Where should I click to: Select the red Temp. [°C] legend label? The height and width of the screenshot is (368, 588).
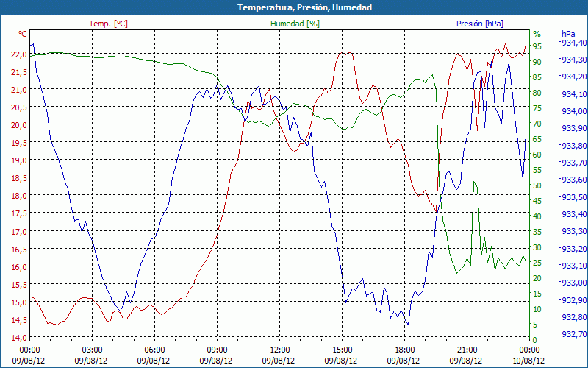(x=108, y=24)
